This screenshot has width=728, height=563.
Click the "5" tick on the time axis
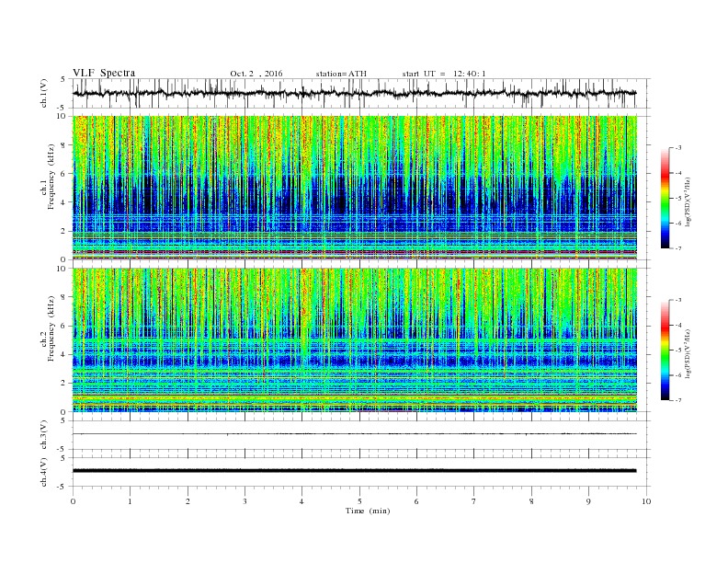(359, 501)
